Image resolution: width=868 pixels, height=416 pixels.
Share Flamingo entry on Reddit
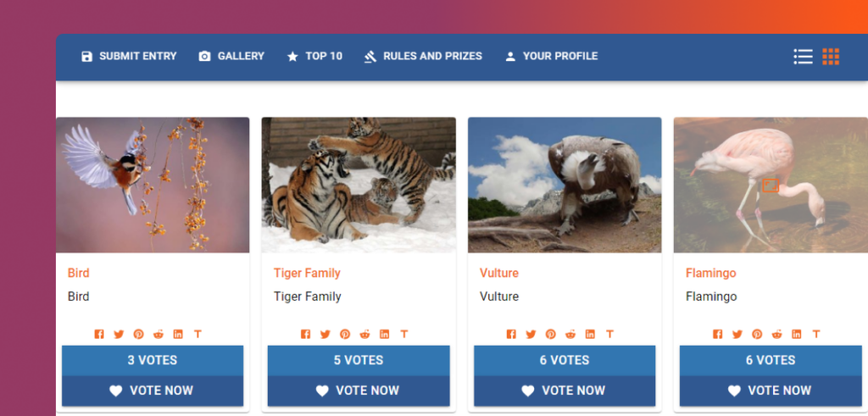pyautogui.click(x=776, y=334)
